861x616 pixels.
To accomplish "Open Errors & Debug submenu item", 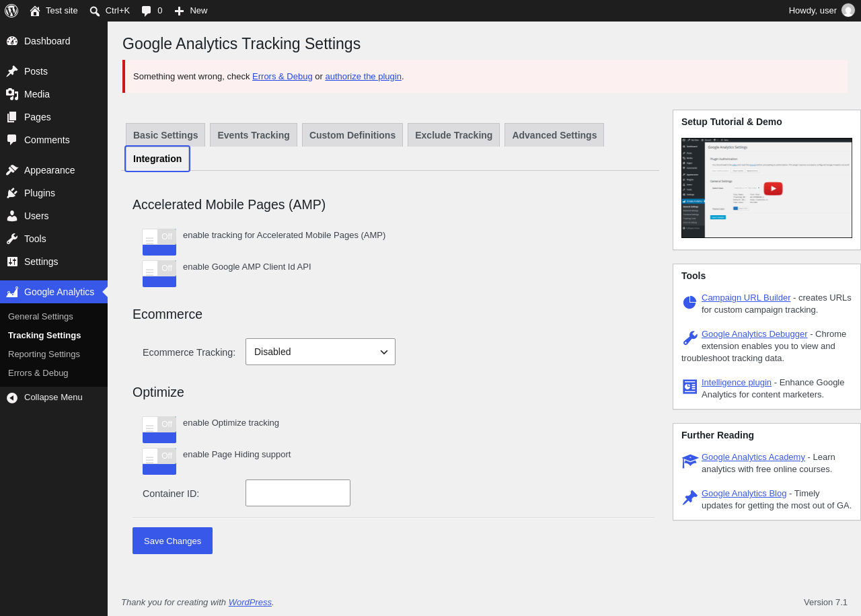I will [38, 373].
